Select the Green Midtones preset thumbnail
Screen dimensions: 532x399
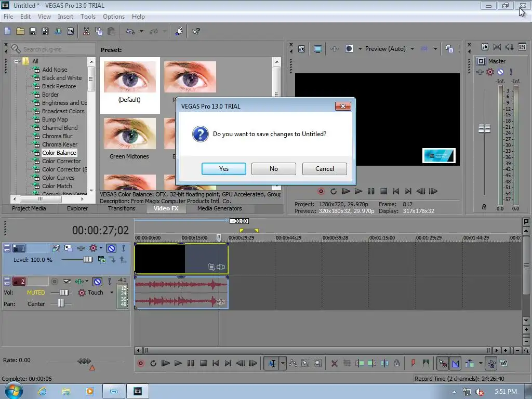pos(129,134)
